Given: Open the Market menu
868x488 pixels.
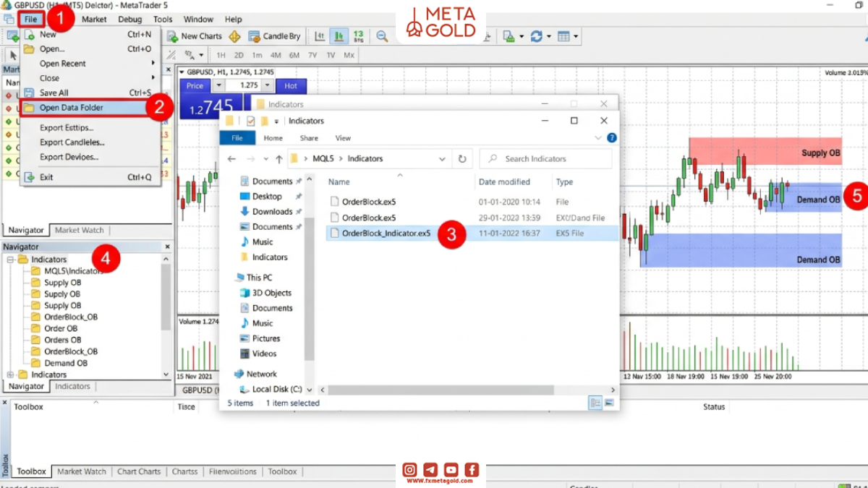Looking at the screenshot, I should [x=94, y=20].
